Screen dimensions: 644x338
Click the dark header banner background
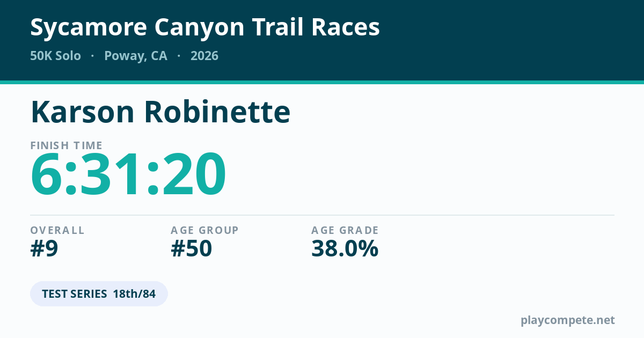pyautogui.click(x=483, y=40)
